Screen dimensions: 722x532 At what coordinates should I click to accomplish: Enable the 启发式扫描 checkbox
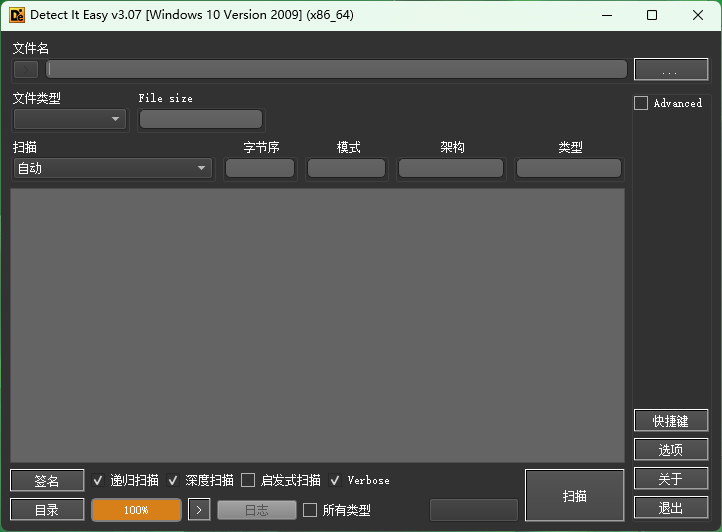pos(248,480)
